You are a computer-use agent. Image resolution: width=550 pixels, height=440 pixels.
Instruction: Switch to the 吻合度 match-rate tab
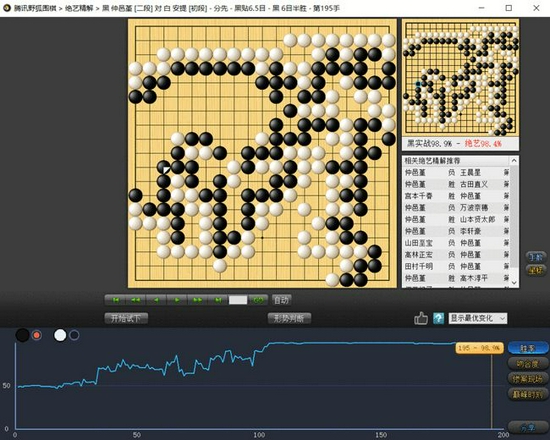(x=528, y=364)
